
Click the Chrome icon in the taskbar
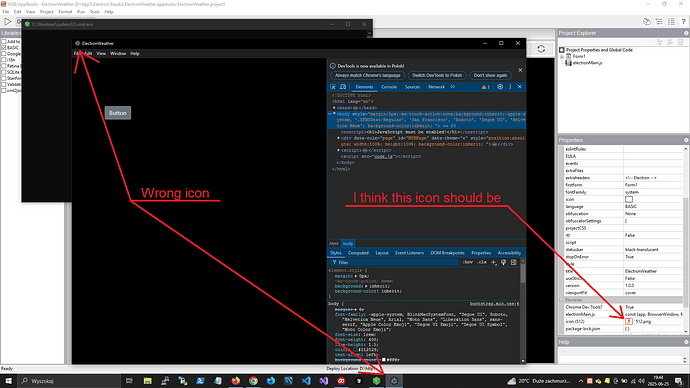pyautogui.click(x=253, y=381)
